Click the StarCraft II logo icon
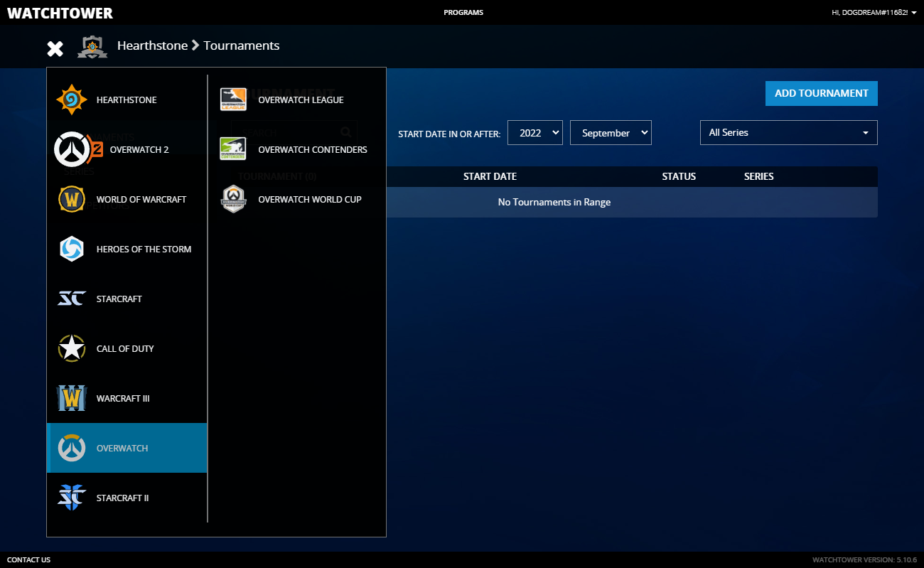 tap(72, 498)
